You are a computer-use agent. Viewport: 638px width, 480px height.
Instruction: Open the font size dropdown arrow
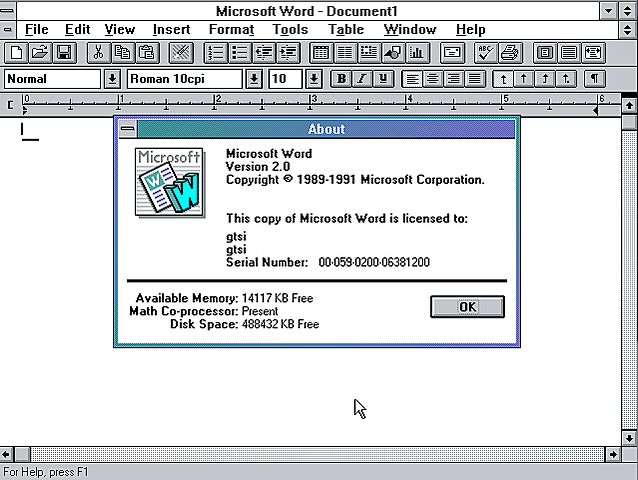point(314,79)
